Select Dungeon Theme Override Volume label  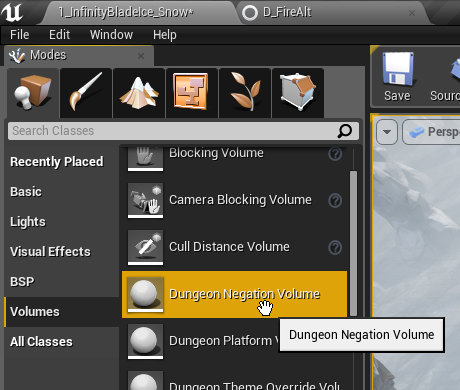pyautogui.click(x=254, y=386)
